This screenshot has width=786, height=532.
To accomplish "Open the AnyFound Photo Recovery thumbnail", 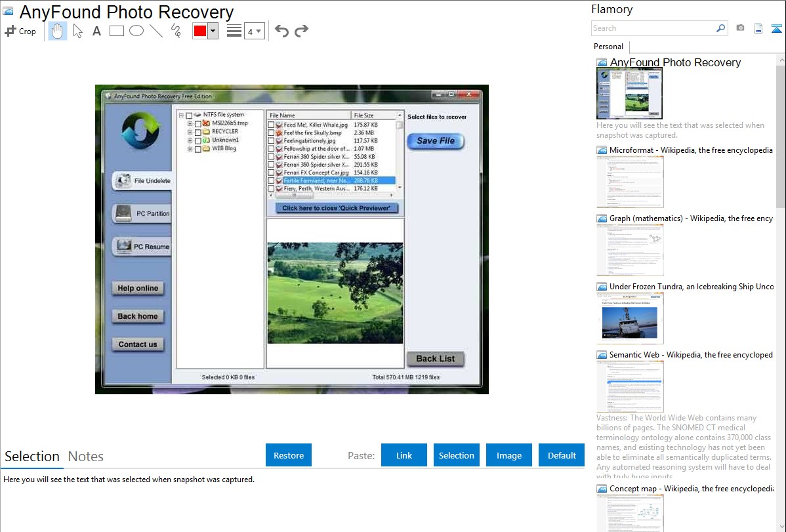I will [x=629, y=94].
